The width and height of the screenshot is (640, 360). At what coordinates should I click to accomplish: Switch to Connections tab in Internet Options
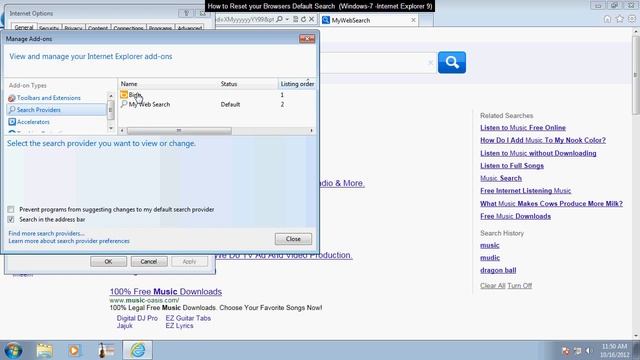pos(128,28)
